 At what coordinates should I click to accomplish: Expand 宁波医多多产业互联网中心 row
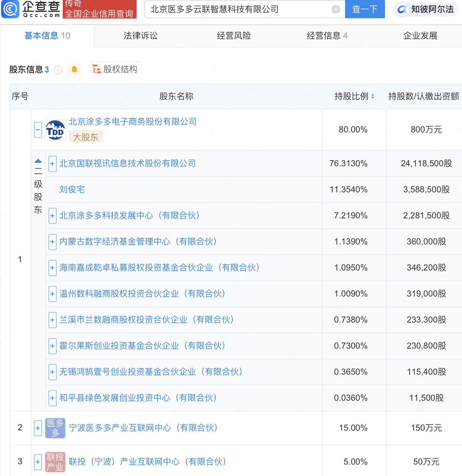click(38, 428)
